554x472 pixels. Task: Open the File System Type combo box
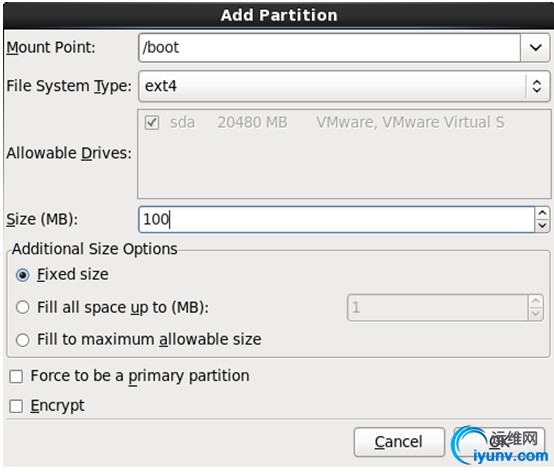(x=344, y=86)
